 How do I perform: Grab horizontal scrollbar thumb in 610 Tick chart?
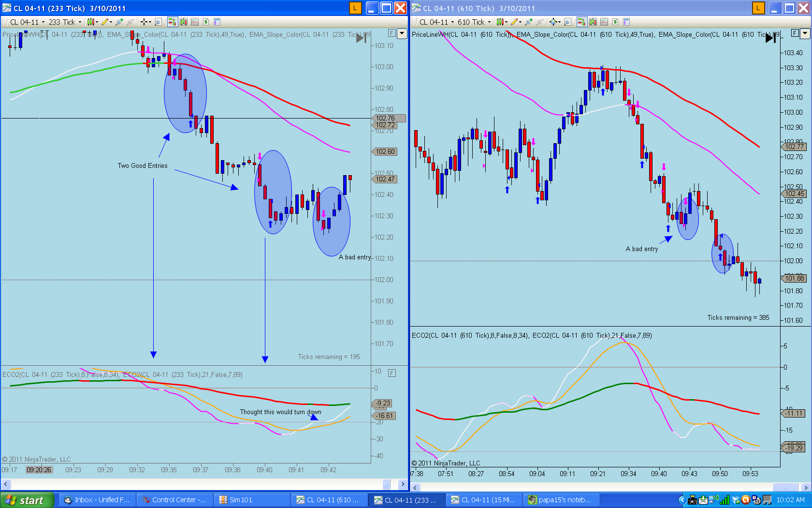(x=785, y=487)
